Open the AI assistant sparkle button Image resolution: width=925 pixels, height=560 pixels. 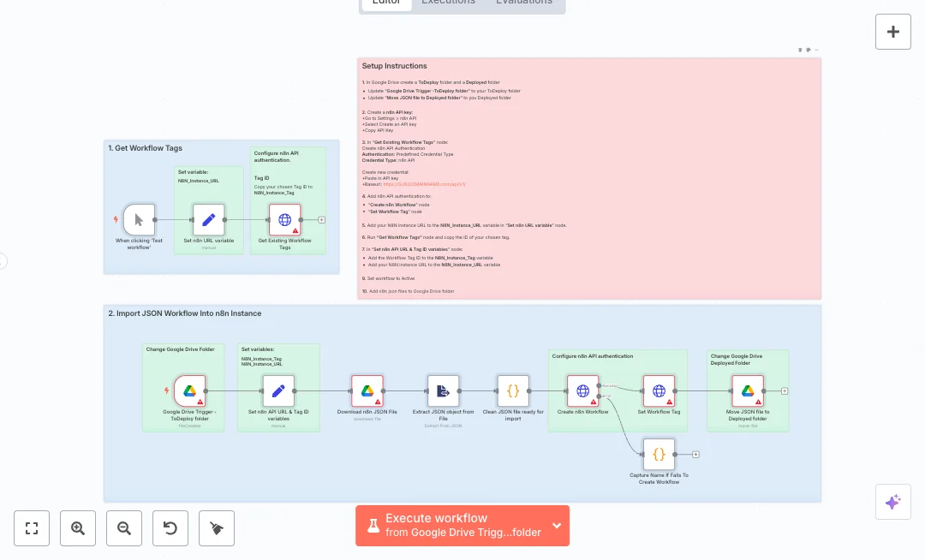coord(892,502)
